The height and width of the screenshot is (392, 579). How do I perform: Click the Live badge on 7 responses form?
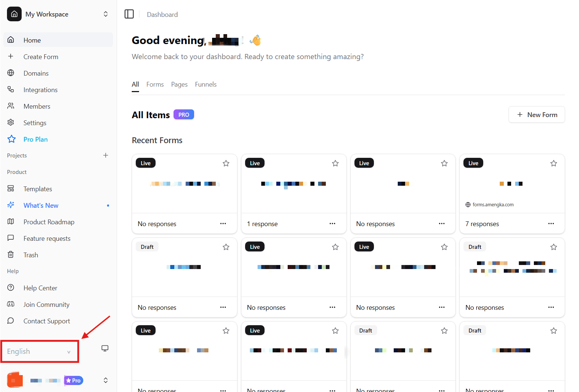coord(473,163)
